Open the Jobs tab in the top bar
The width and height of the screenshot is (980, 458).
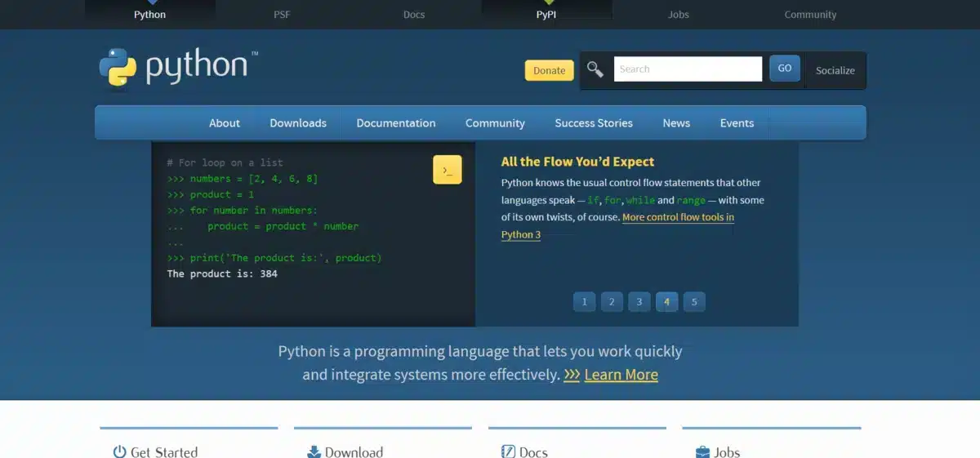(x=678, y=15)
